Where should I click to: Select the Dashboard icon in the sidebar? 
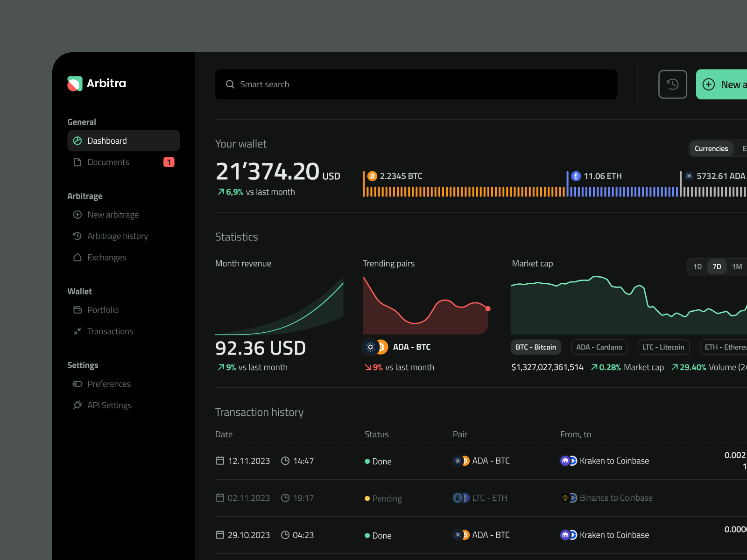[x=78, y=140]
